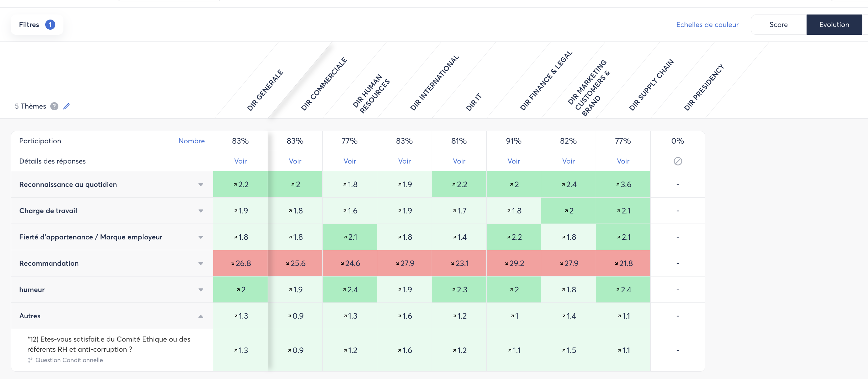Expand the Charge de travail theme
The image size is (868, 379).
201,211
